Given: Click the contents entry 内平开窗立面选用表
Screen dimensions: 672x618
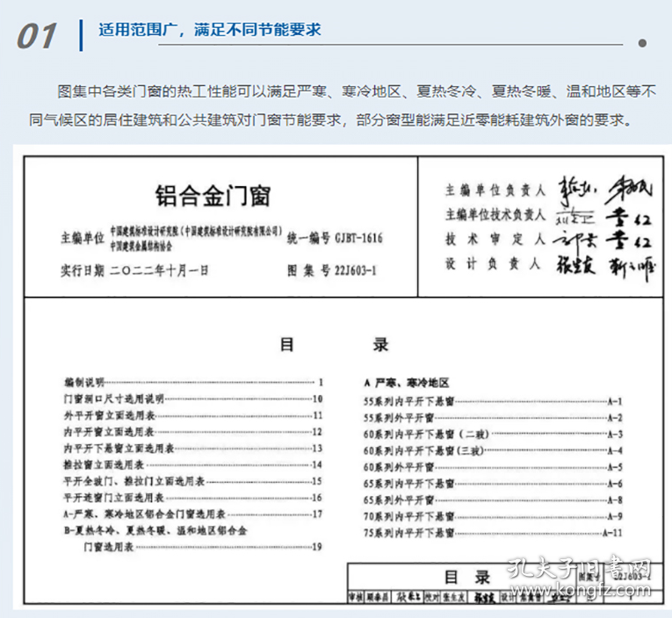Looking at the screenshot, I should (x=193, y=432).
